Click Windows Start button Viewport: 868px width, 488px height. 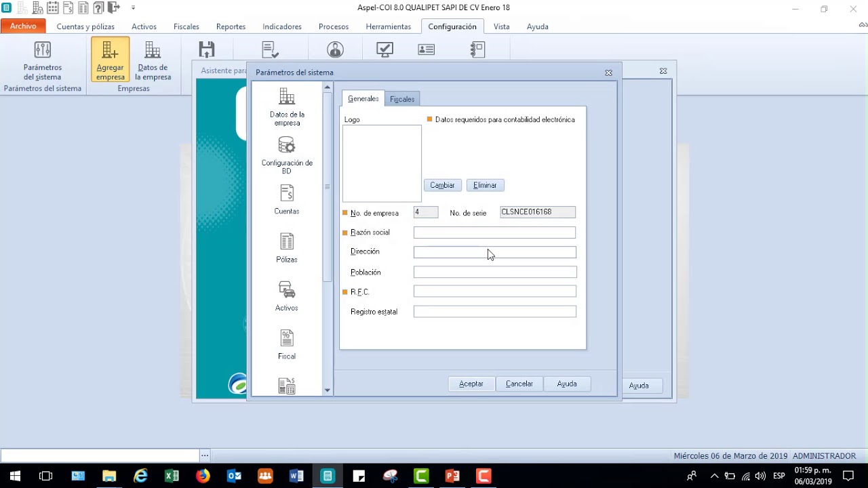point(15,476)
